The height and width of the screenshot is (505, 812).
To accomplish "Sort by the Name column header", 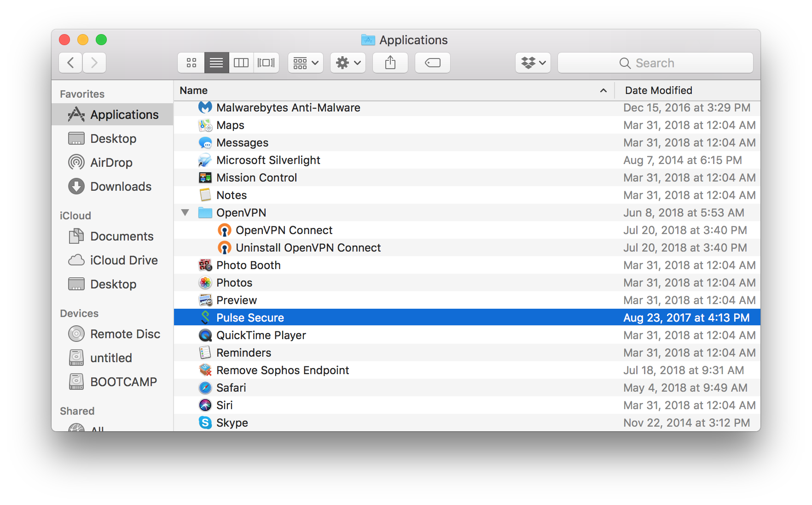I will 394,90.
